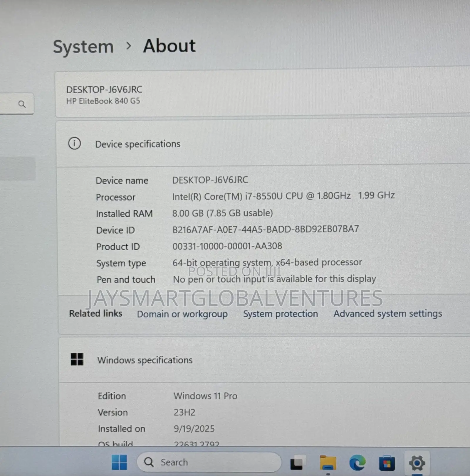The image size is (470, 476).
Task: Select device name value DESKTOP-J6V6JRC in specifications
Action: pos(210,180)
